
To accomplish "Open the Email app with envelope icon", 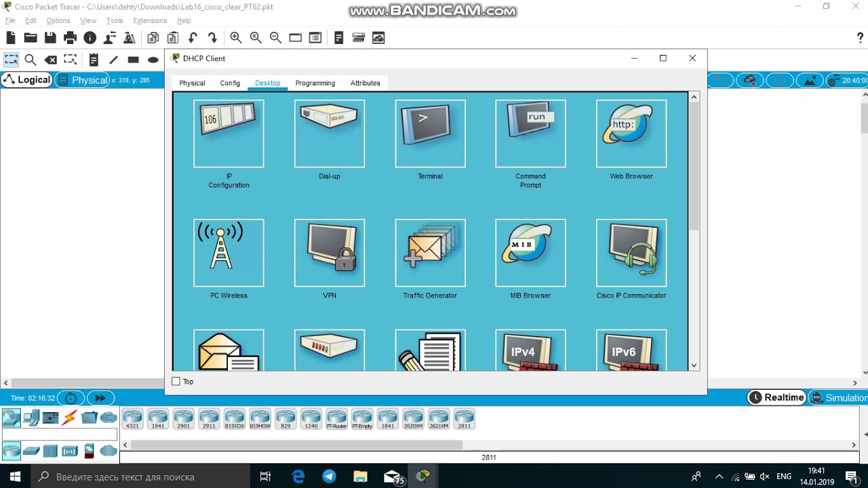I will (x=229, y=350).
